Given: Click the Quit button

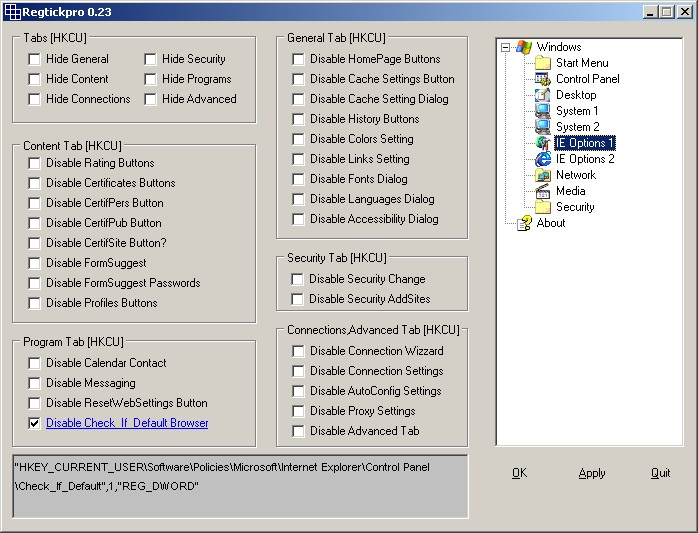Looking at the screenshot, I should point(660,473).
